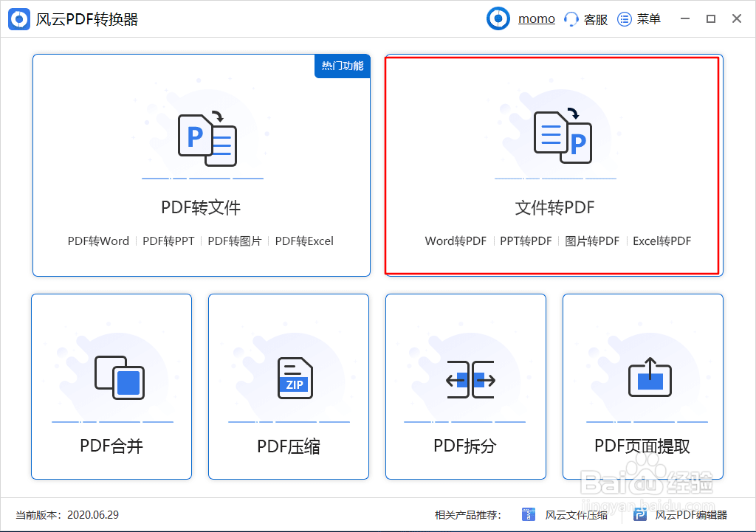Screen dimensions: 756x532
Task: Choose 图片转PDF conversion
Action: coord(591,241)
